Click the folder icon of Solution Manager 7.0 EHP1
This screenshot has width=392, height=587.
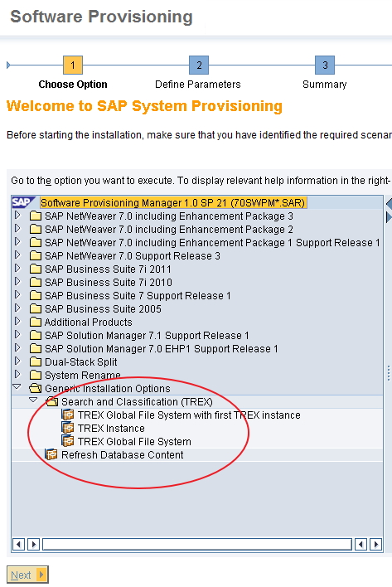(x=36, y=348)
